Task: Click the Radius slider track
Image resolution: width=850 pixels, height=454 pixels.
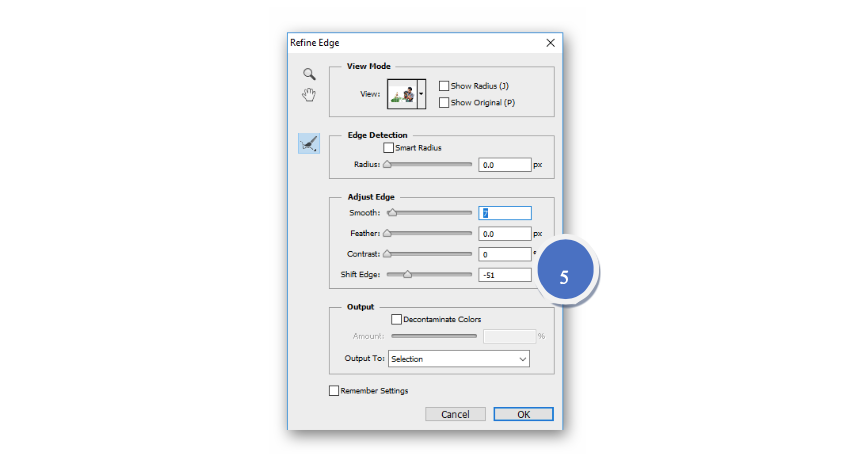Action: click(x=430, y=164)
